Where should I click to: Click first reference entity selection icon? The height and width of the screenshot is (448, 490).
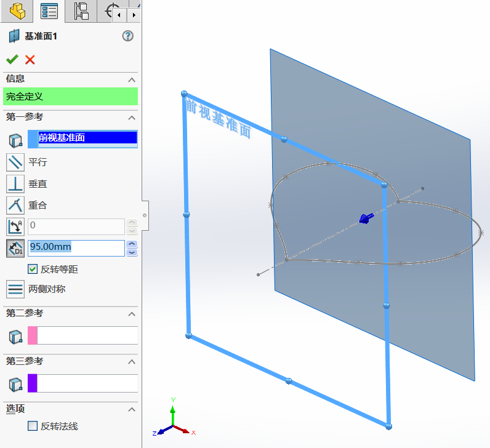(15, 140)
